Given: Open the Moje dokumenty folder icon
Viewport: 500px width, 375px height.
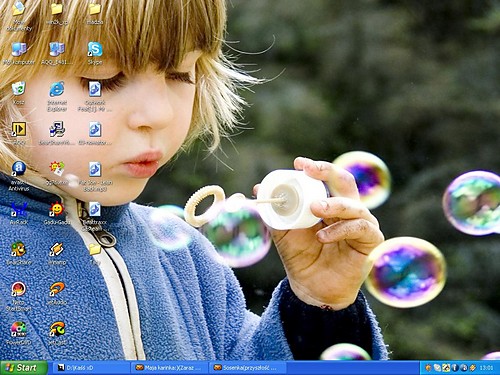Looking at the screenshot, I should tap(19, 9).
